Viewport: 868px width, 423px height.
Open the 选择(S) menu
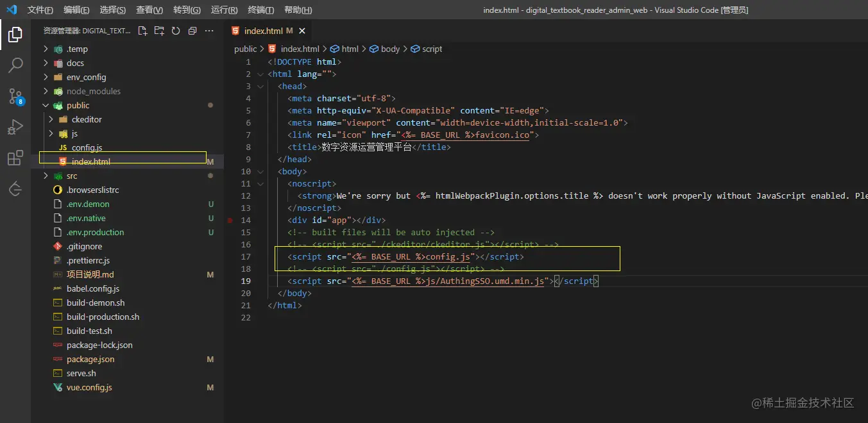tap(113, 10)
